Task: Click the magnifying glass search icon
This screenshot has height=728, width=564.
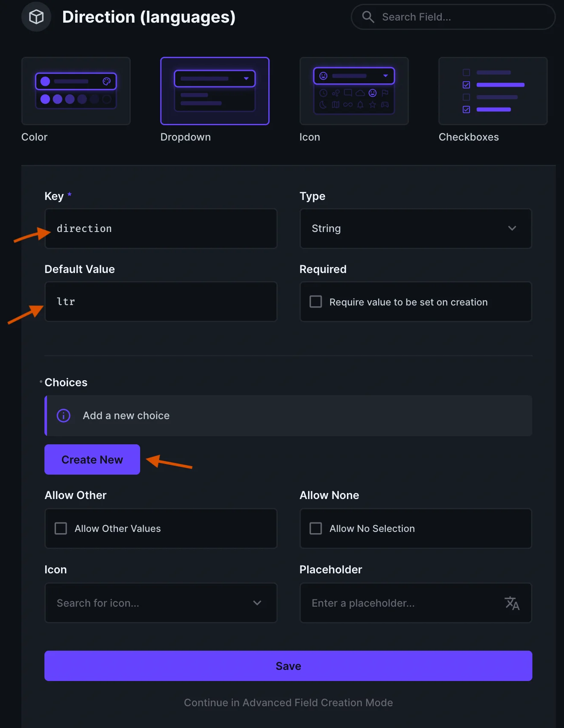Action: coord(368,17)
